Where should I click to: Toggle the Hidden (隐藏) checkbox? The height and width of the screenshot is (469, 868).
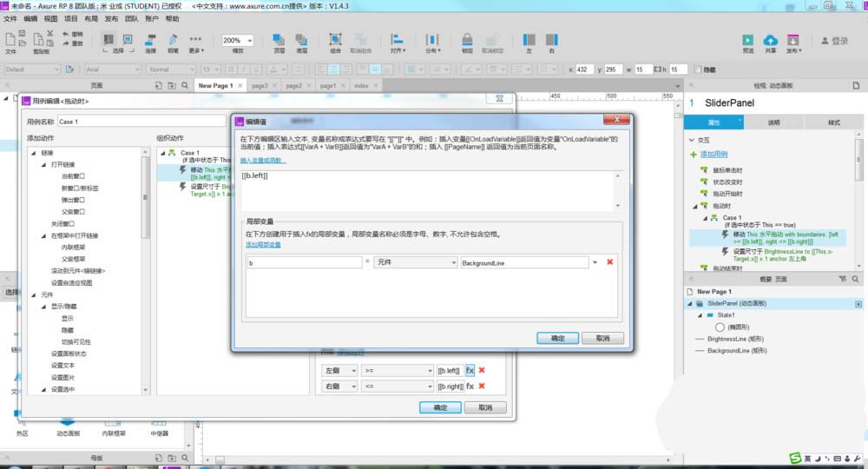click(698, 69)
